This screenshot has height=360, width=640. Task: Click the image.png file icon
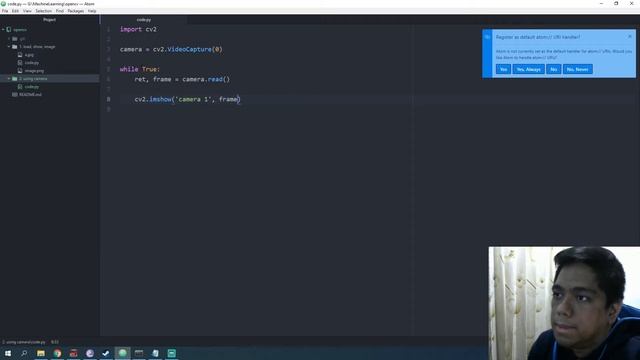[x=20, y=71]
